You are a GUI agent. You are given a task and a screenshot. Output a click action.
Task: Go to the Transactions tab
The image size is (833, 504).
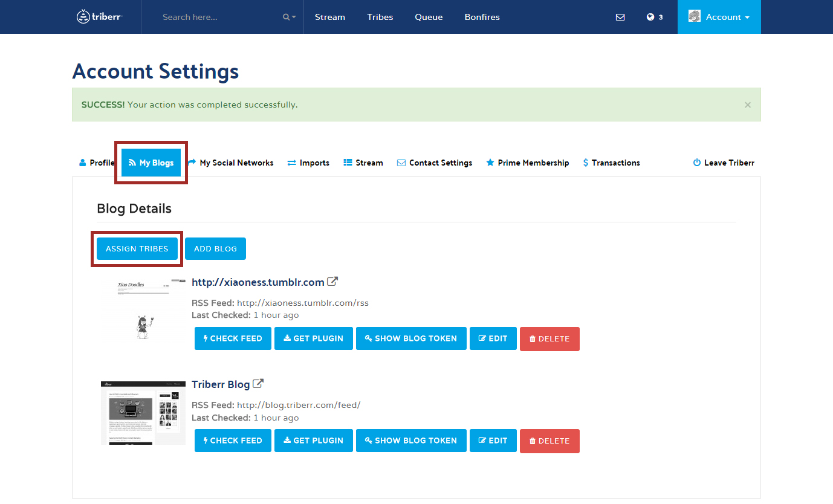click(611, 163)
